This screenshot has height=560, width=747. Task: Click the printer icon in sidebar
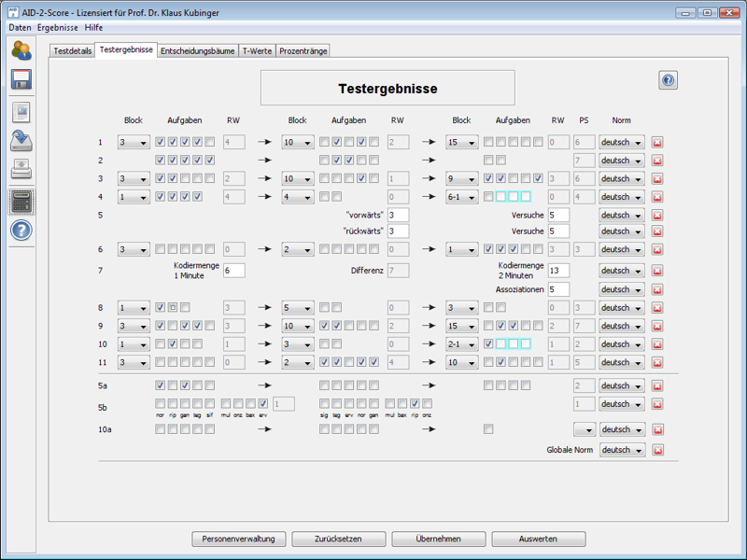click(21, 170)
